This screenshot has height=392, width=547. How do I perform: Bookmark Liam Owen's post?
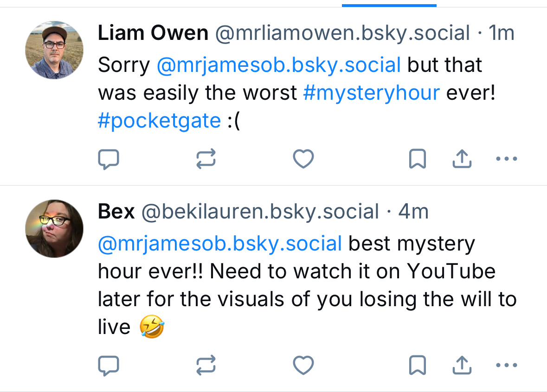click(x=417, y=160)
